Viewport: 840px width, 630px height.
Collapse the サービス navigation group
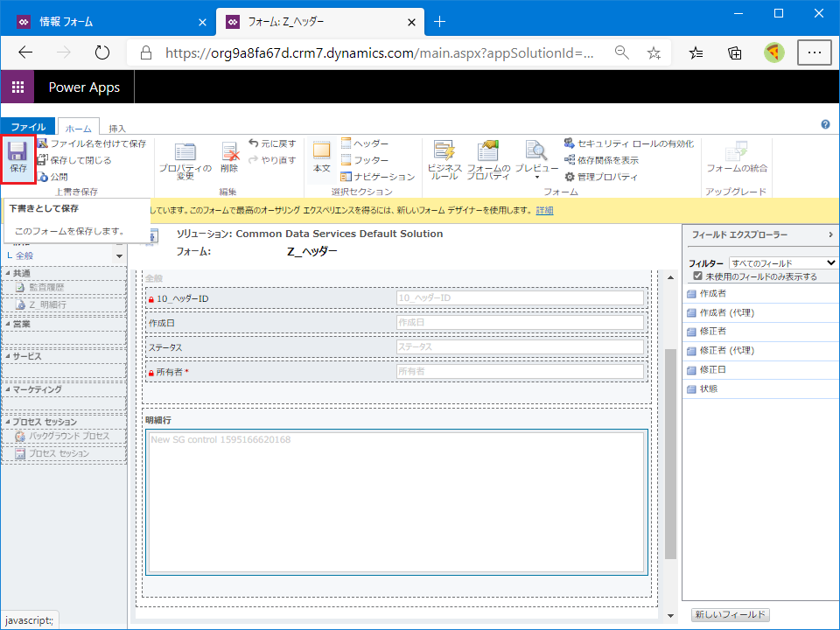tap(8, 356)
